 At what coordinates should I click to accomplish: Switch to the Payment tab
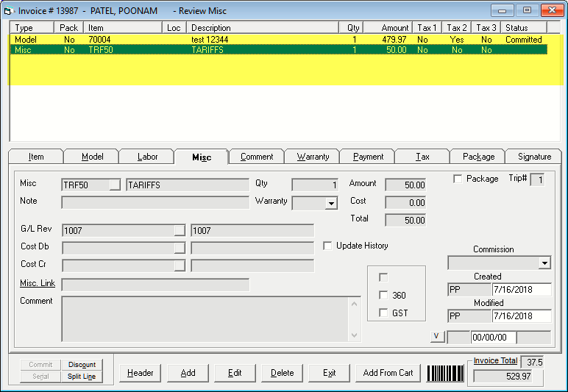click(368, 157)
